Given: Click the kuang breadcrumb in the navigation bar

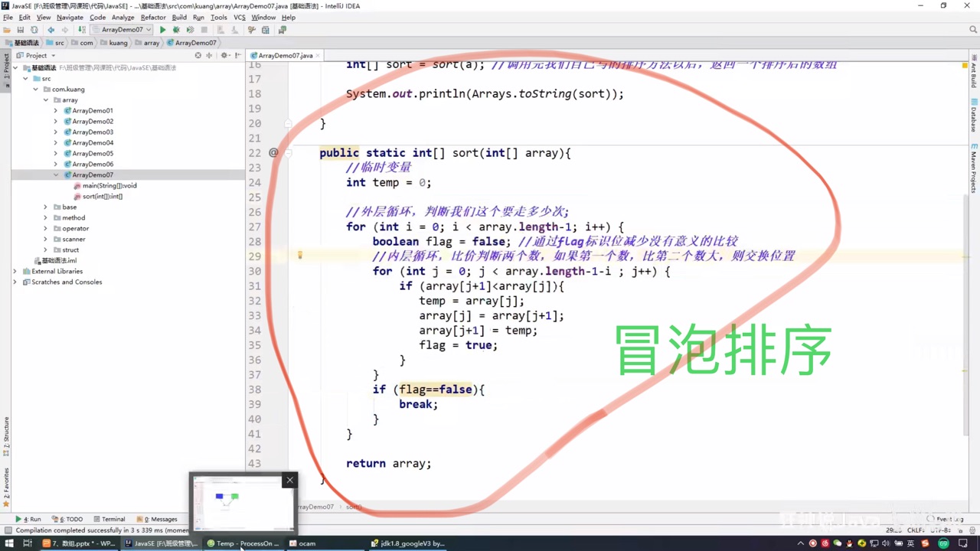Looking at the screenshot, I should (113, 43).
